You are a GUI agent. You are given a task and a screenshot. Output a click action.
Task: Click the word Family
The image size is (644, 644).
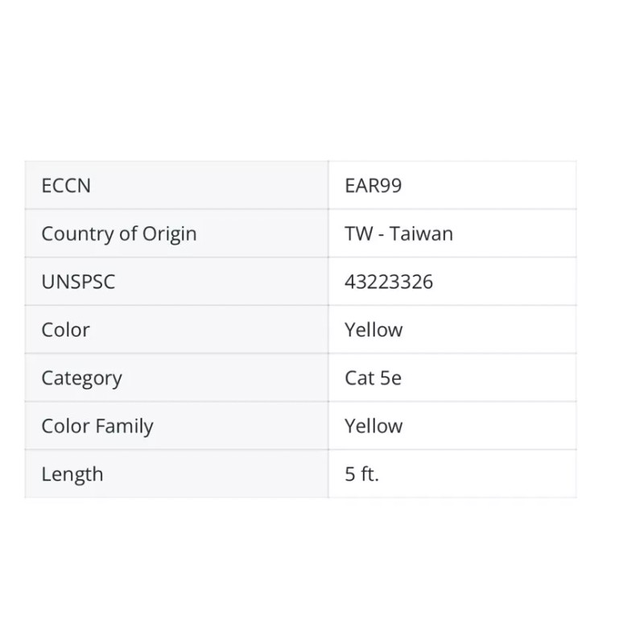click(x=124, y=426)
